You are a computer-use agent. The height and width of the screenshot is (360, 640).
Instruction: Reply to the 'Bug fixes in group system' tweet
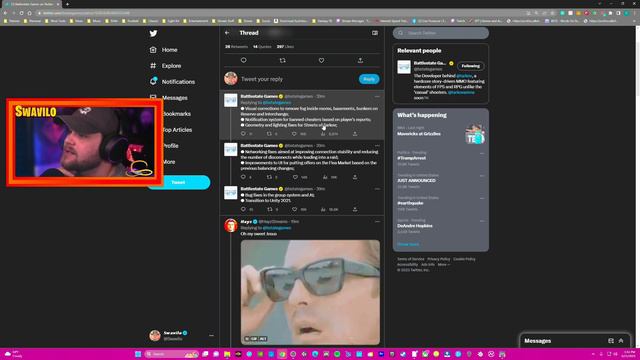(x=243, y=209)
